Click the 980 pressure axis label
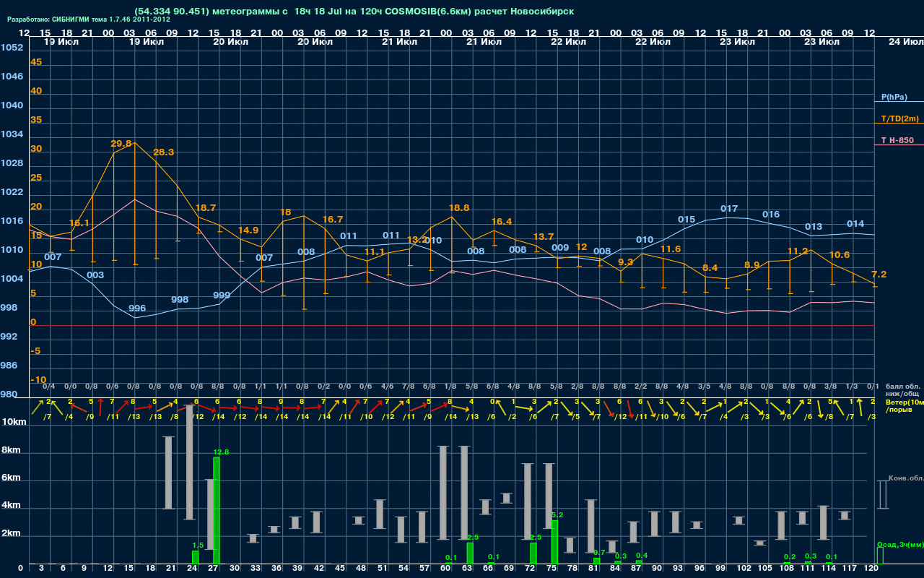 tap(9, 394)
